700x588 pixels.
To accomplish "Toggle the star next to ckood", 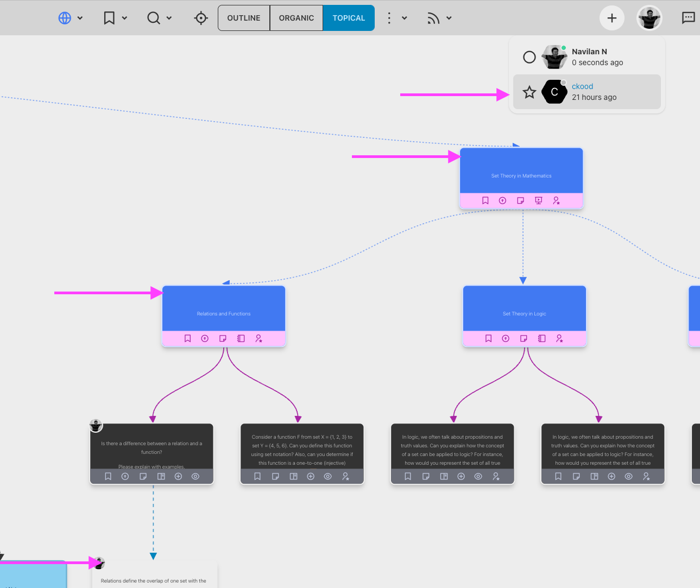I will (529, 92).
